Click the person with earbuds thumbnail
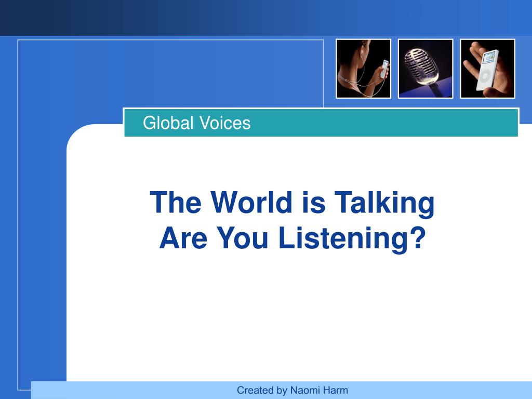 pyautogui.click(x=363, y=69)
